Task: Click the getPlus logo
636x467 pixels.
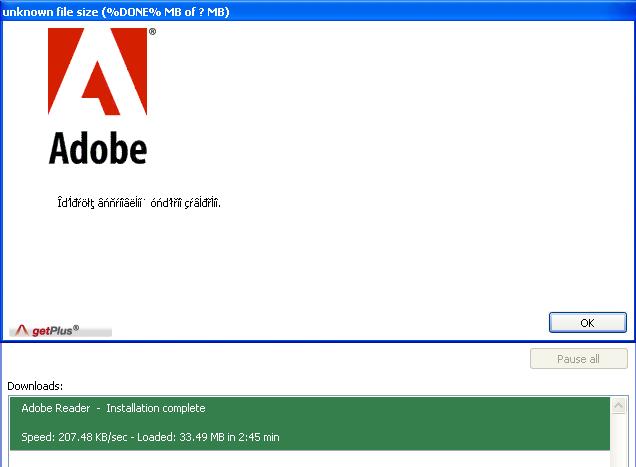Action: [60, 331]
